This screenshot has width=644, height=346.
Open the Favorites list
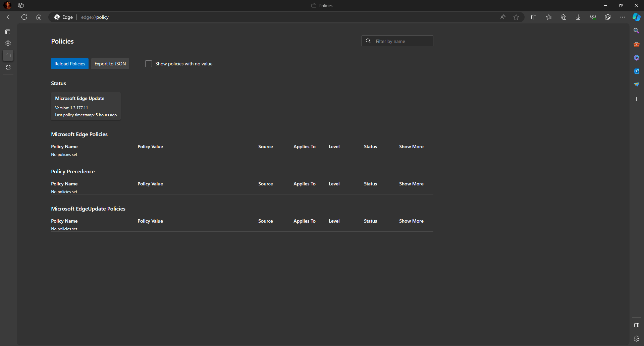point(549,17)
